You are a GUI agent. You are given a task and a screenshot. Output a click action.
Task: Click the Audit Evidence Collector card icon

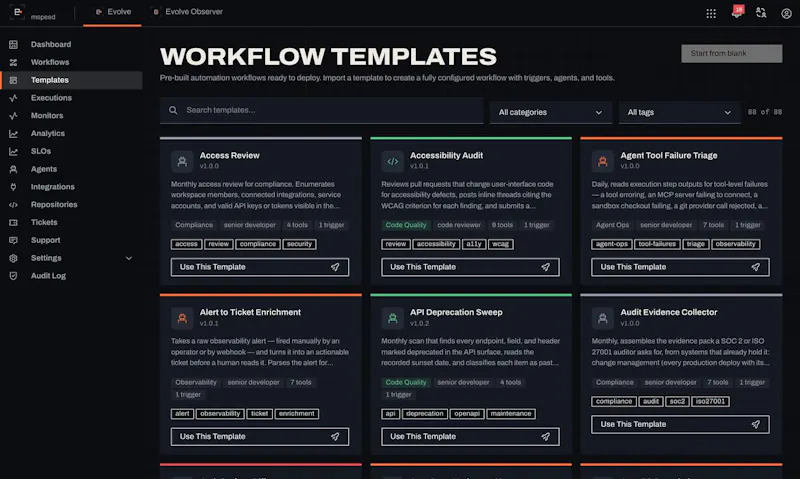603,319
